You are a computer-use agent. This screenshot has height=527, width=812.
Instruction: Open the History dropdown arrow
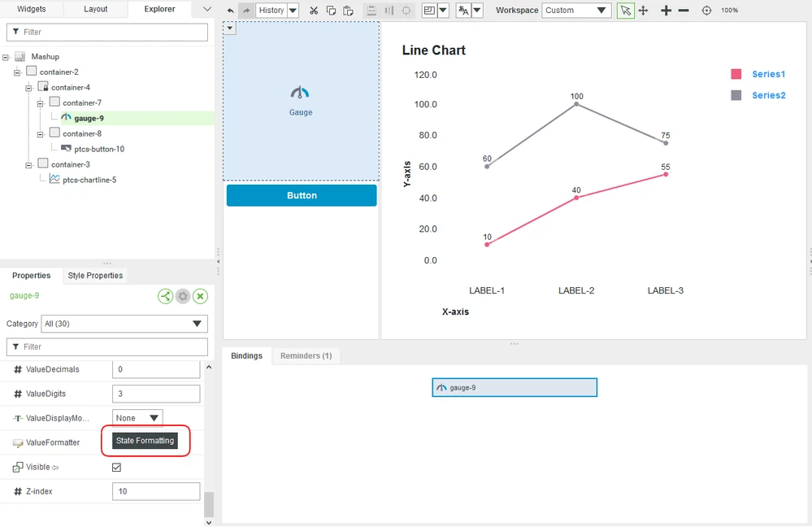click(x=293, y=11)
